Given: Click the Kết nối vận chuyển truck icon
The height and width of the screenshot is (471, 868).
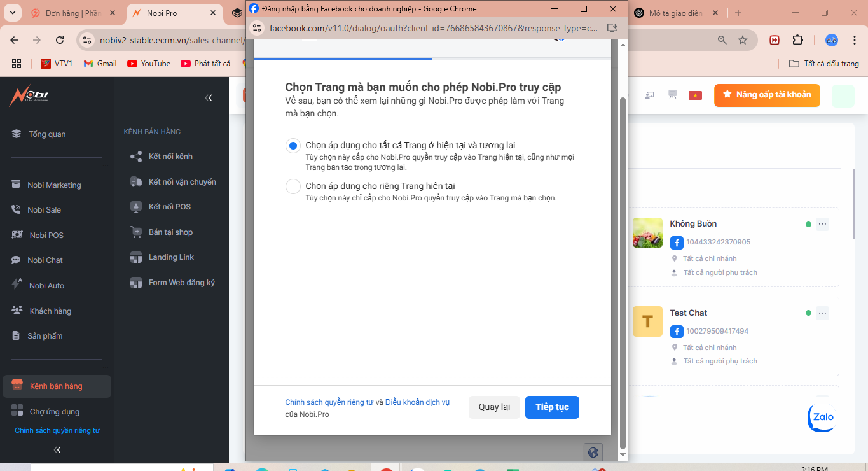Looking at the screenshot, I should 136,182.
